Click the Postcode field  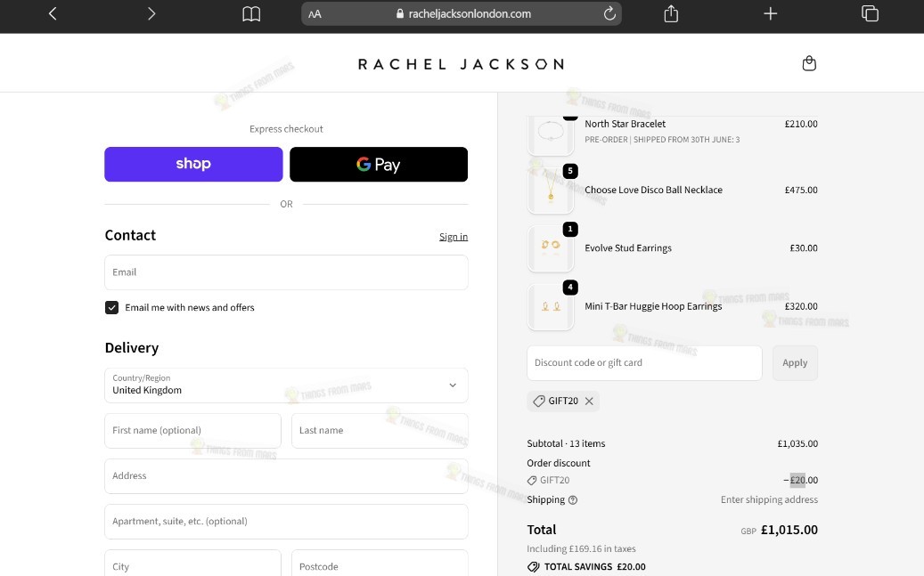380,563
